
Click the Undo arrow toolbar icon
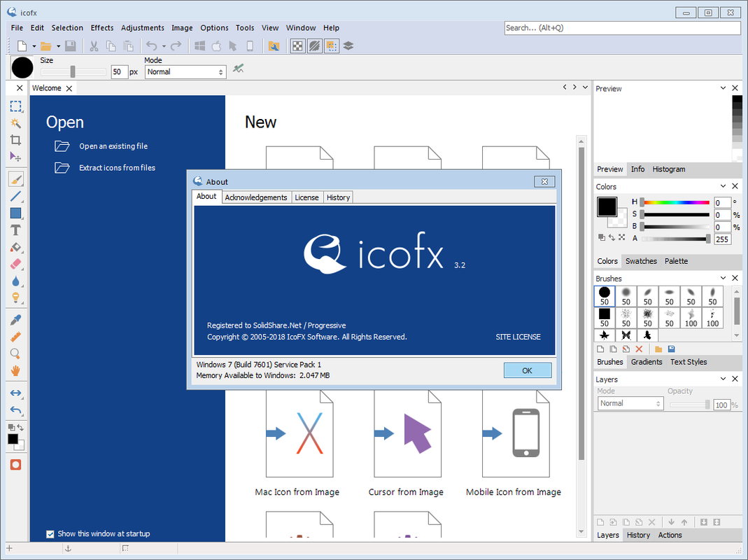click(152, 45)
